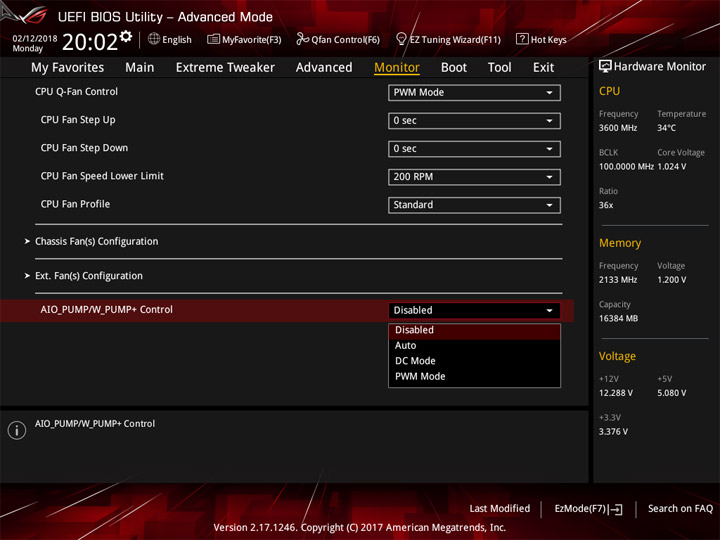Click the 1.200 V memory voltage value

pyautogui.click(x=672, y=280)
